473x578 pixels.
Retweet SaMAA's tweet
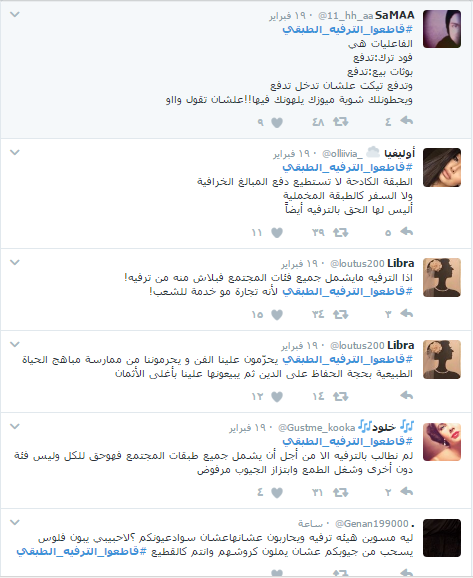coord(340,121)
